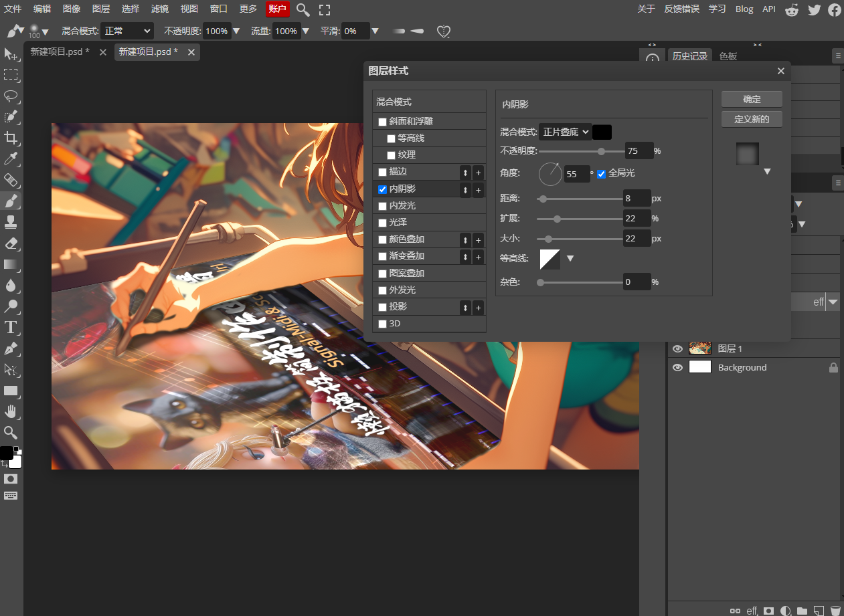
Task: Select the Crop tool
Action: [11, 138]
